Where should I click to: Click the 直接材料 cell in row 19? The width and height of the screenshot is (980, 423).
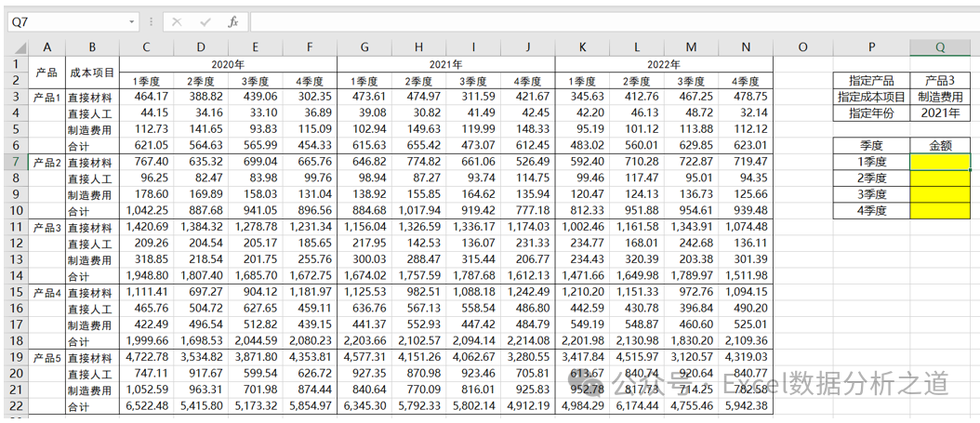pyautogui.click(x=92, y=357)
